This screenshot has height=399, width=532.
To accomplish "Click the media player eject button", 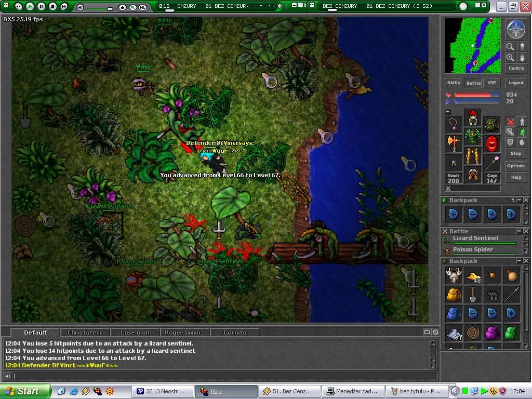I will pyautogui.click(x=123, y=7).
